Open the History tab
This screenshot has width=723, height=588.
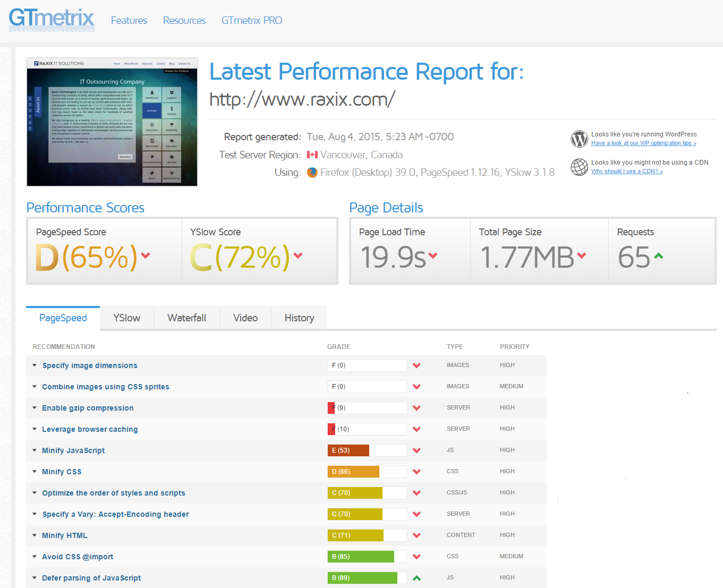299,318
